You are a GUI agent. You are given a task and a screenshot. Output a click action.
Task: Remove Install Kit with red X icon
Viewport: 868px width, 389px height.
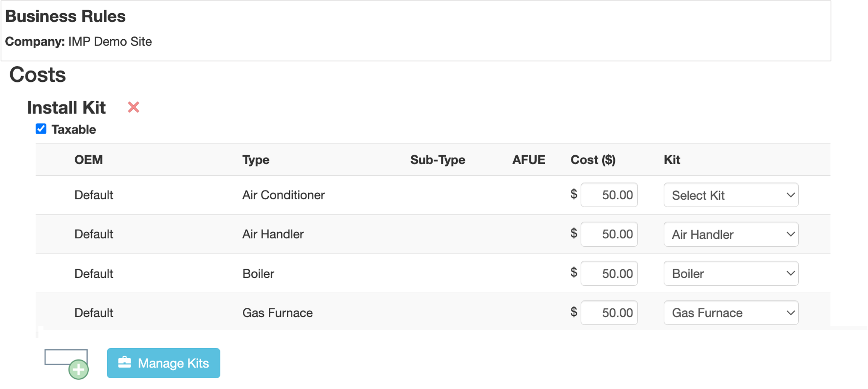point(133,107)
